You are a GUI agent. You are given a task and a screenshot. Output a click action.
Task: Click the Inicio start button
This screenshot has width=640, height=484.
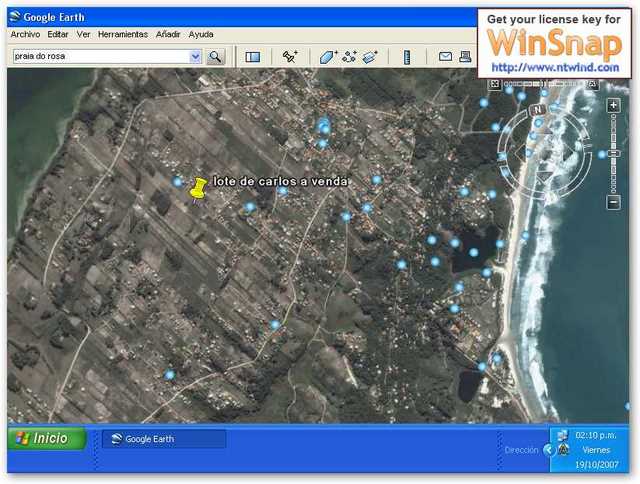pyautogui.click(x=46, y=438)
